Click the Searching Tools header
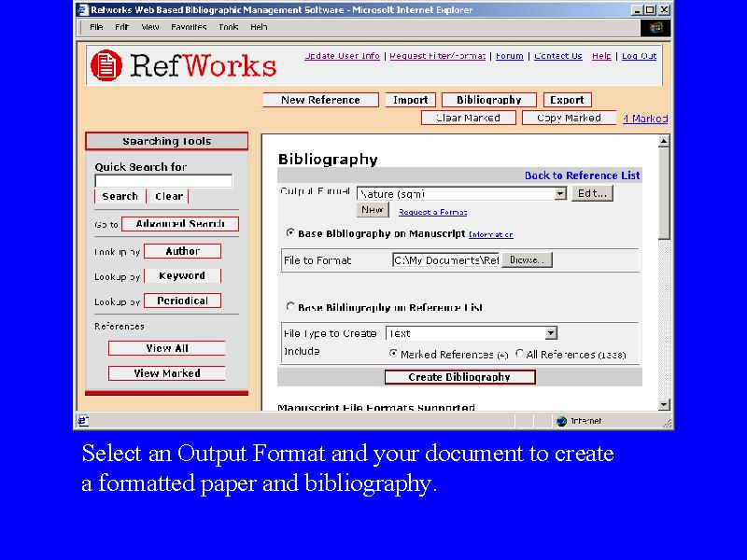 point(167,141)
